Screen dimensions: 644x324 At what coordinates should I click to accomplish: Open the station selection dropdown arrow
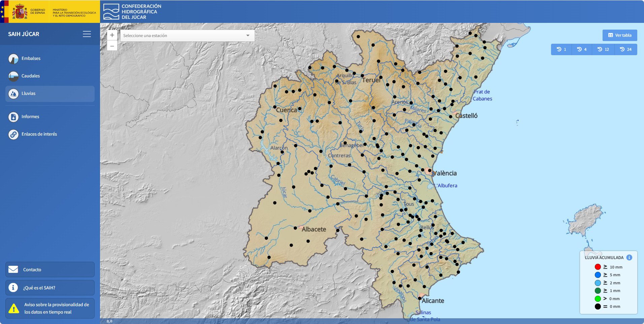tap(248, 36)
